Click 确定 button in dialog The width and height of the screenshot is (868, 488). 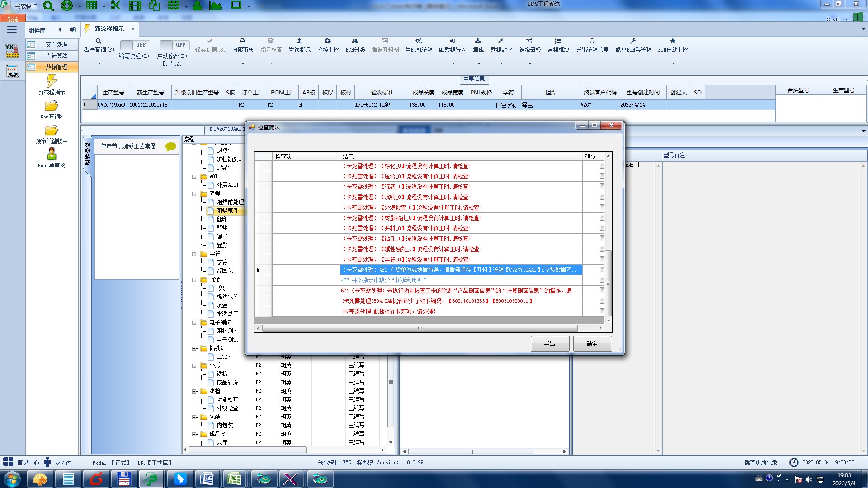click(x=592, y=343)
